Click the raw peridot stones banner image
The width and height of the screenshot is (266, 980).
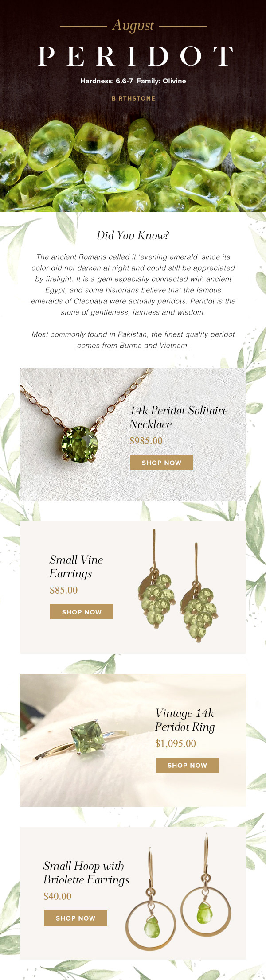click(x=133, y=166)
